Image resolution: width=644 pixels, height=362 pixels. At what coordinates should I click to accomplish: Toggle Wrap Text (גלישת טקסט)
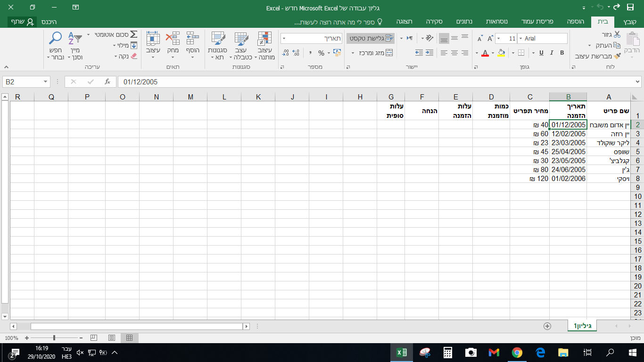pos(371,38)
